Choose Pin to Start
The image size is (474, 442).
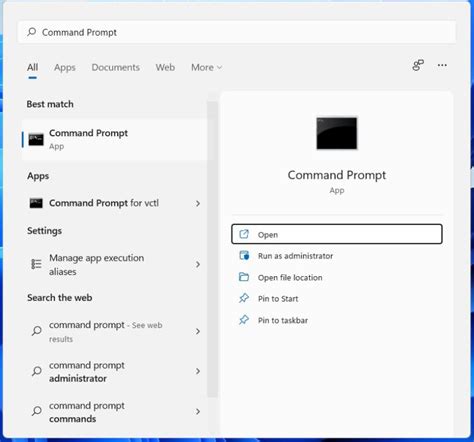click(x=337, y=299)
